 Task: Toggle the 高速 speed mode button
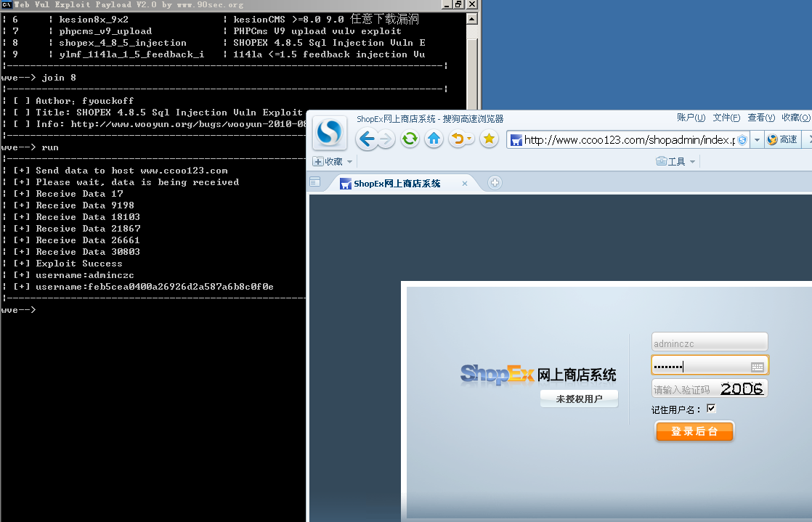(x=782, y=140)
